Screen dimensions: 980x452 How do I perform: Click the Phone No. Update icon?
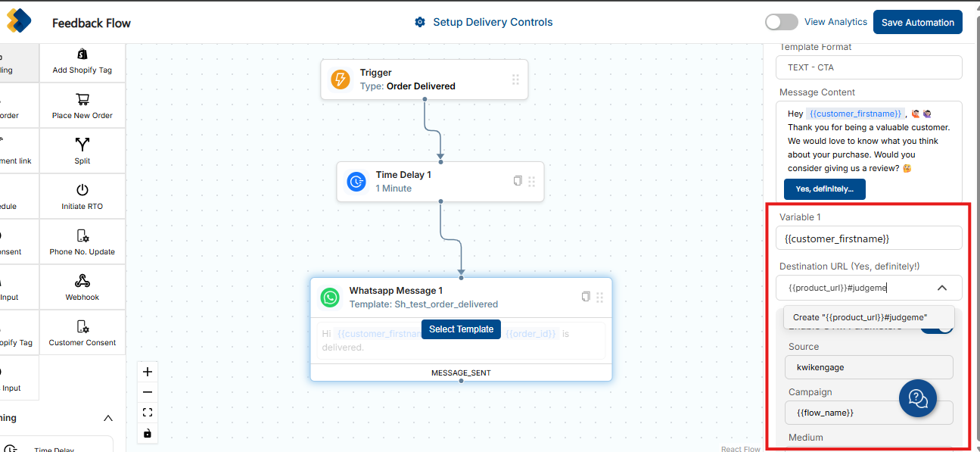(x=82, y=236)
